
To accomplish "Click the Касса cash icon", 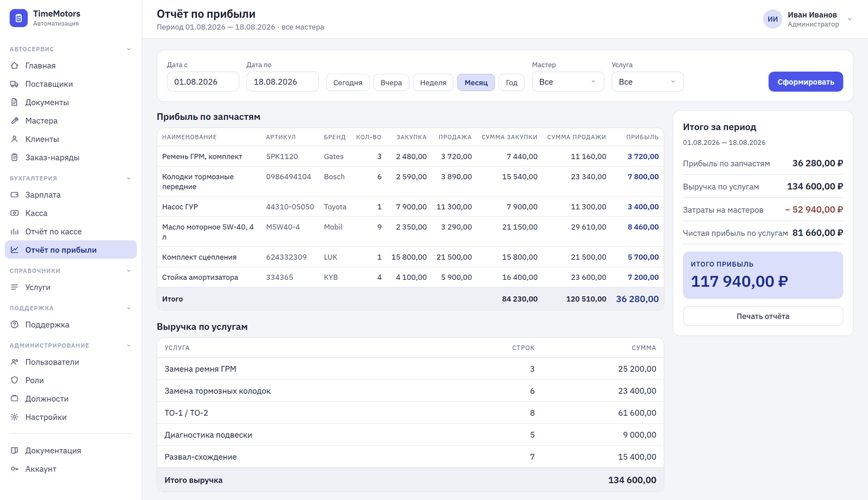I will point(15,213).
